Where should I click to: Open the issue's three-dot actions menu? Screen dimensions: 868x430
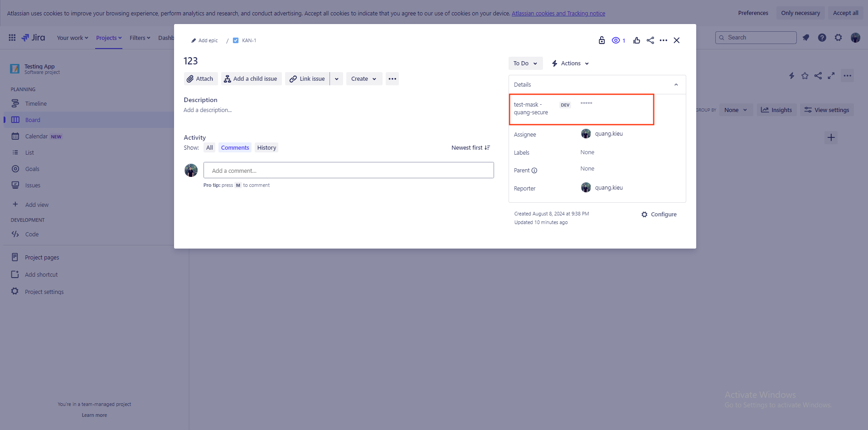click(663, 40)
